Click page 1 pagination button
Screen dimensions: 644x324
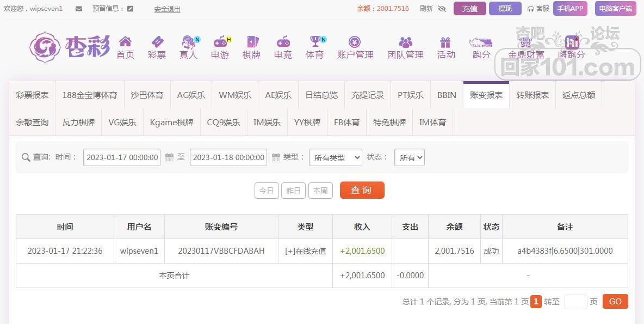point(536,302)
